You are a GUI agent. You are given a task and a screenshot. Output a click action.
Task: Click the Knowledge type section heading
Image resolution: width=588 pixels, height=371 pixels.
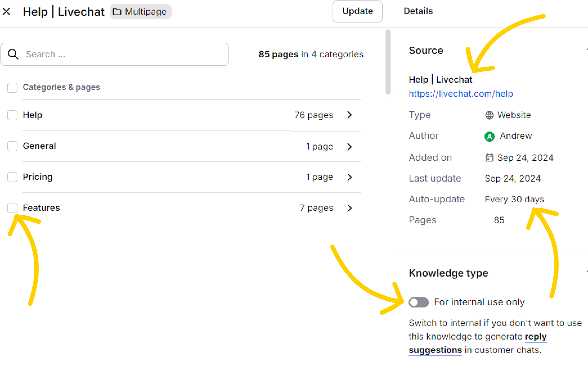(448, 273)
